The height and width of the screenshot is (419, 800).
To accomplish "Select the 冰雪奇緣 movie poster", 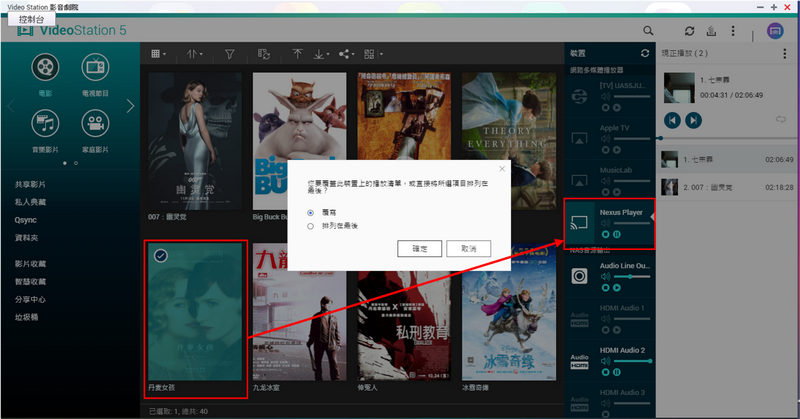I will 509,312.
